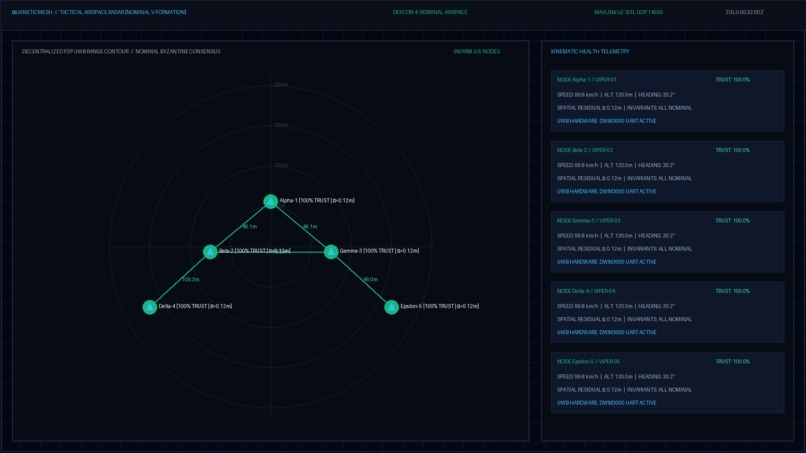Click the Alpha-1 [100% TRUST] radar label
This screenshot has height=453, width=806.
click(x=317, y=201)
